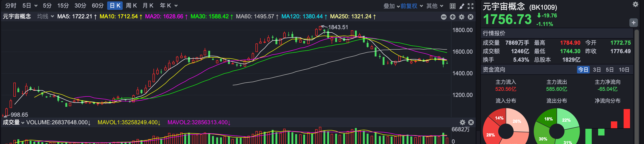Click the current price 1756.73
The image size is (644, 144).
[507, 20]
